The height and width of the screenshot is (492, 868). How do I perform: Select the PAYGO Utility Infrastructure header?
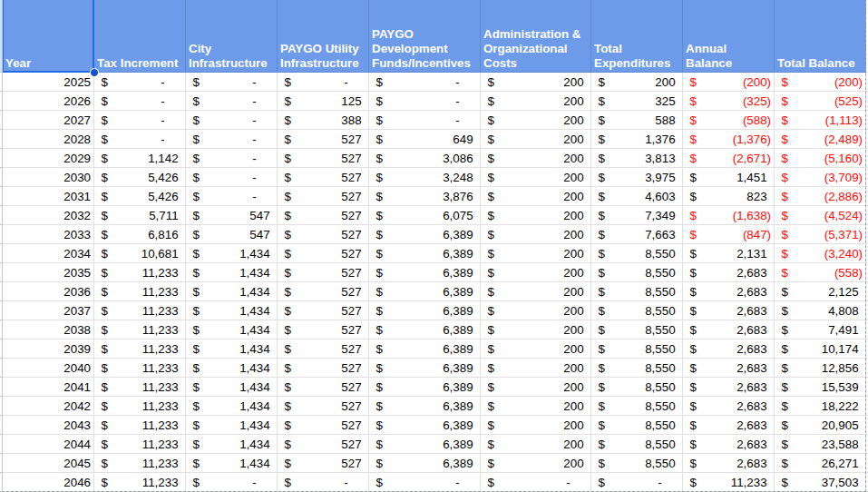point(323,36)
